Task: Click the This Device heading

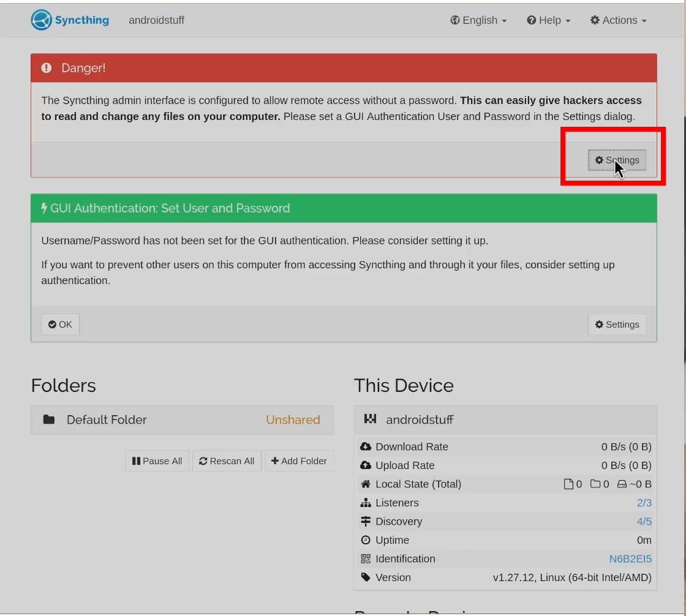Action: pyautogui.click(x=404, y=385)
